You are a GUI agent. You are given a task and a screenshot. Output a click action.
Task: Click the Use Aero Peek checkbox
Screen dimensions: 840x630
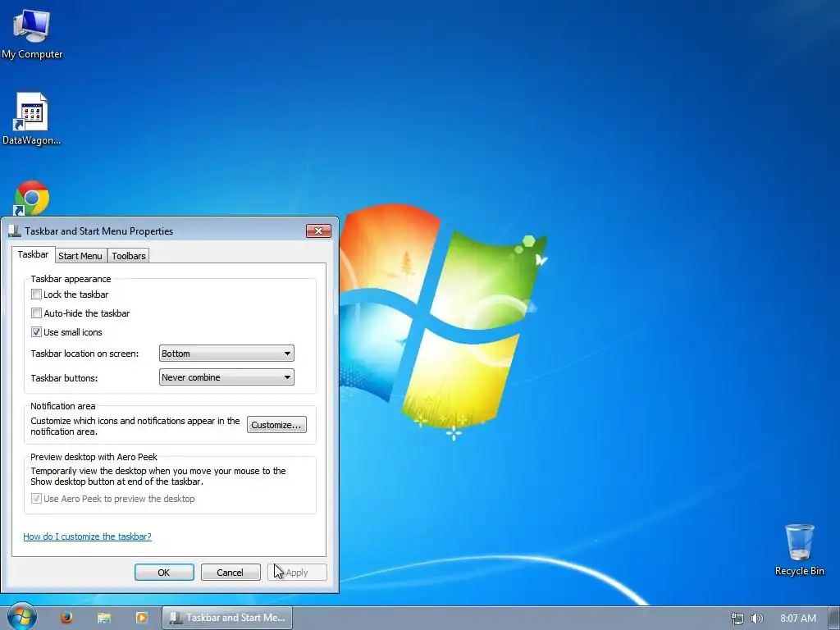[x=36, y=498]
